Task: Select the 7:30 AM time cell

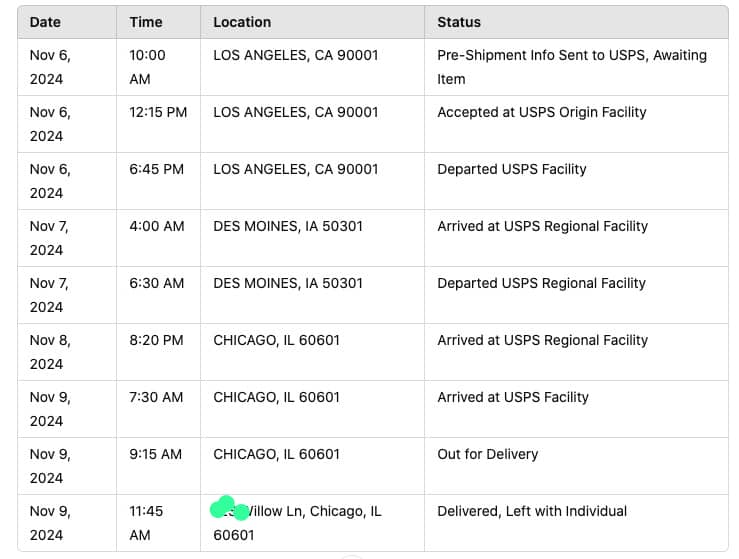Action: pos(156,397)
